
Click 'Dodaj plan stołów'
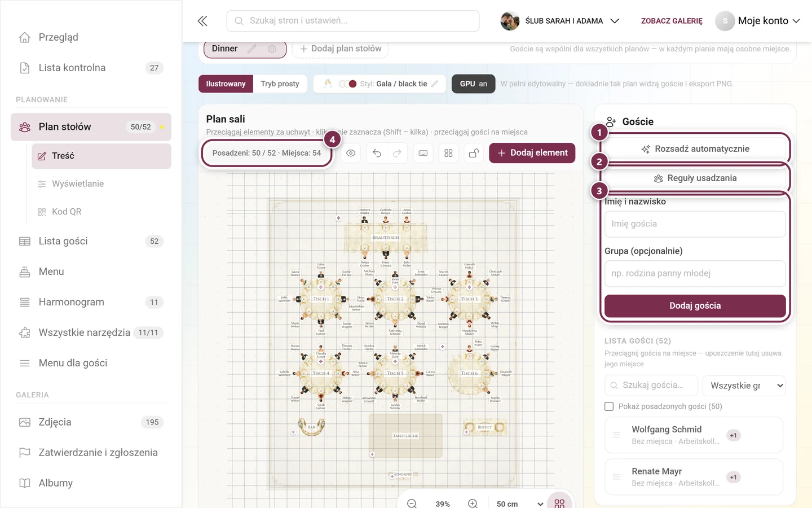tap(341, 49)
